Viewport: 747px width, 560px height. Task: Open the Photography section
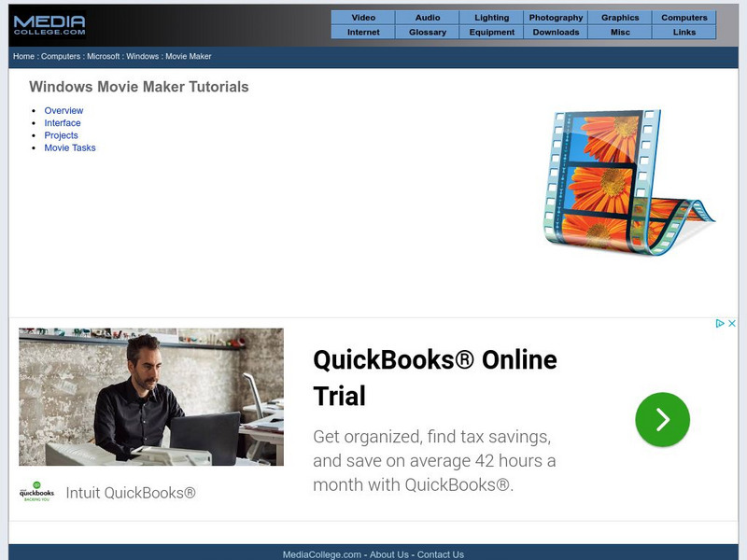556,18
